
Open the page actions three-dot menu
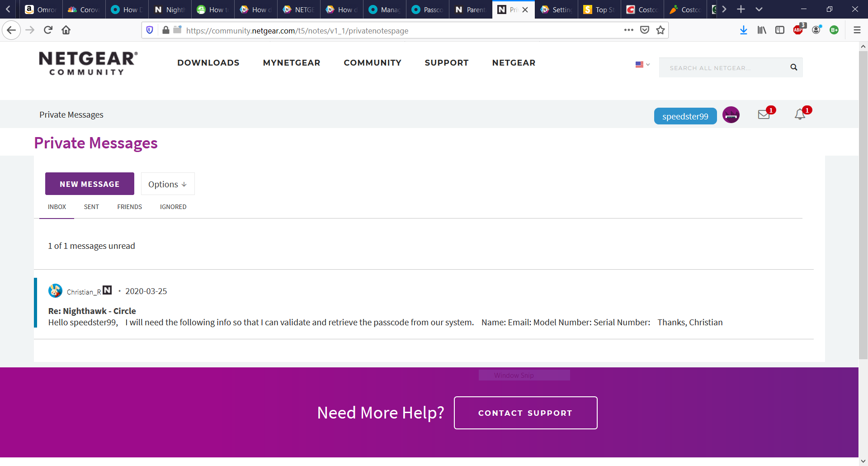(x=628, y=30)
